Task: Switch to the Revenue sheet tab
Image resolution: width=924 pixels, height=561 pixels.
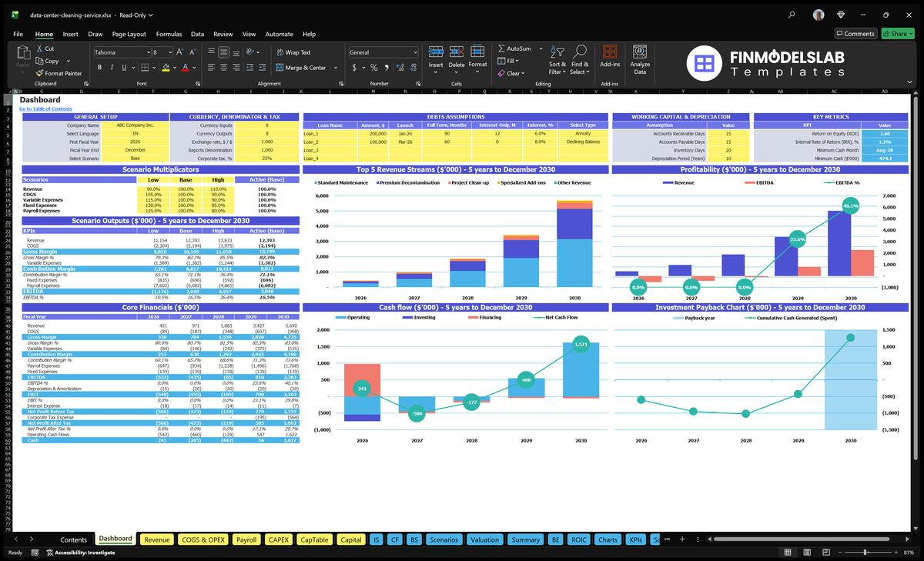Action: coord(156,539)
